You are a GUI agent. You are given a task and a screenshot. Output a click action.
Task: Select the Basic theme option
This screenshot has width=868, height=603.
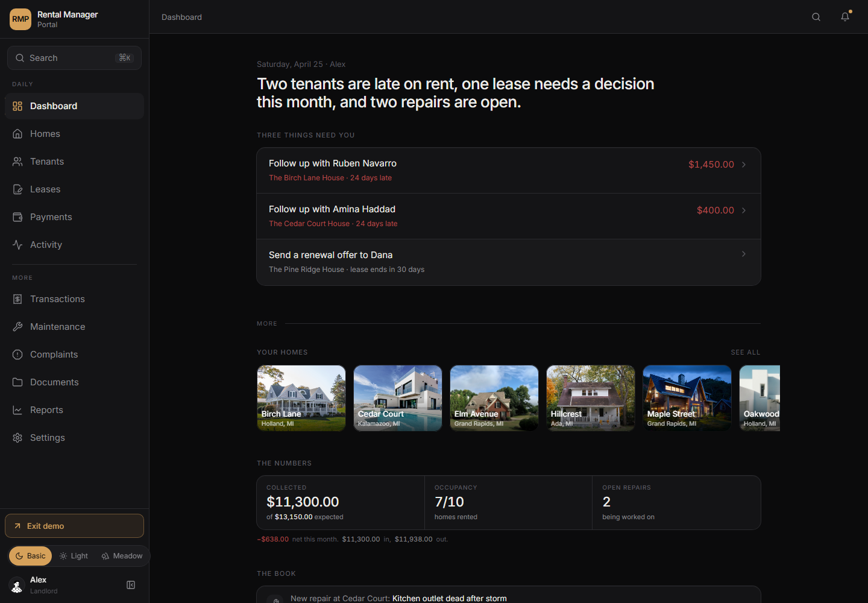point(31,556)
